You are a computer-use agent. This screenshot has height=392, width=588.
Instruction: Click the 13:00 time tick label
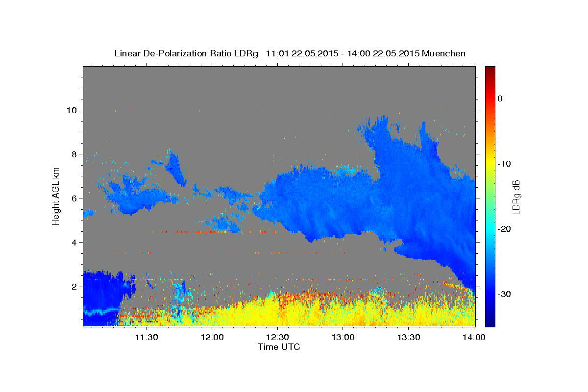[343, 337]
